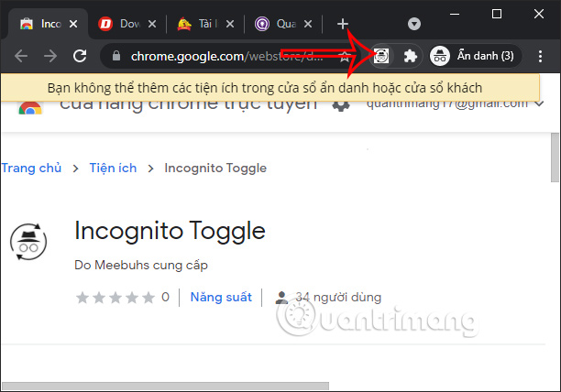Go to 'Tiện ích' breadcrumb link
Image resolution: width=561 pixels, height=392 pixels.
point(113,168)
